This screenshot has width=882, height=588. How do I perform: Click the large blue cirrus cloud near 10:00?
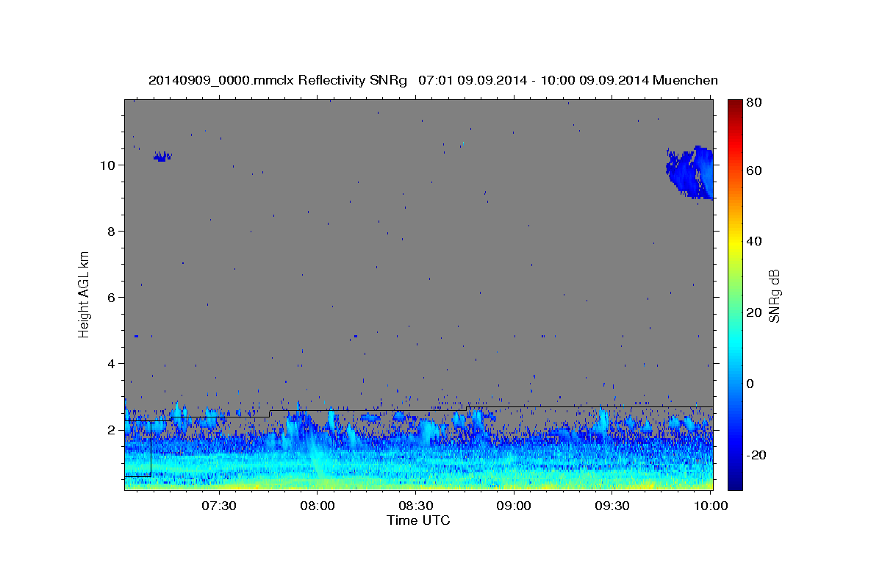691,173
